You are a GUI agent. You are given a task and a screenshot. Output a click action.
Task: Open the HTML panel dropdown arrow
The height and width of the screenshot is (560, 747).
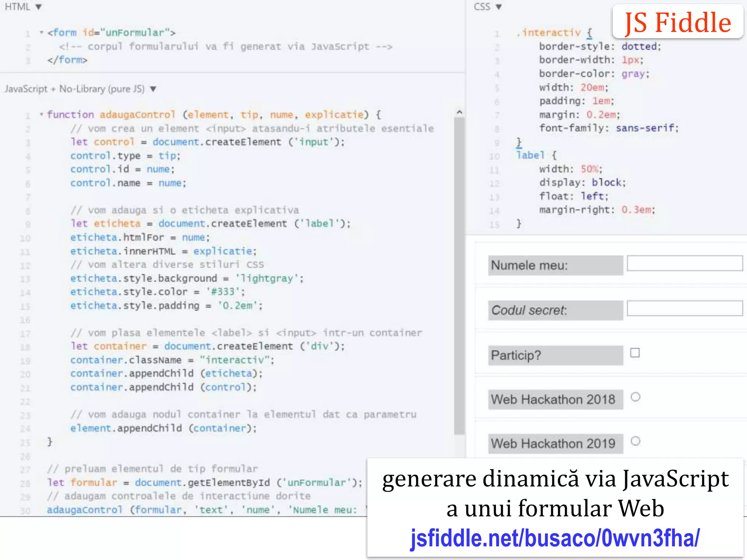click(x=38, y=7)
